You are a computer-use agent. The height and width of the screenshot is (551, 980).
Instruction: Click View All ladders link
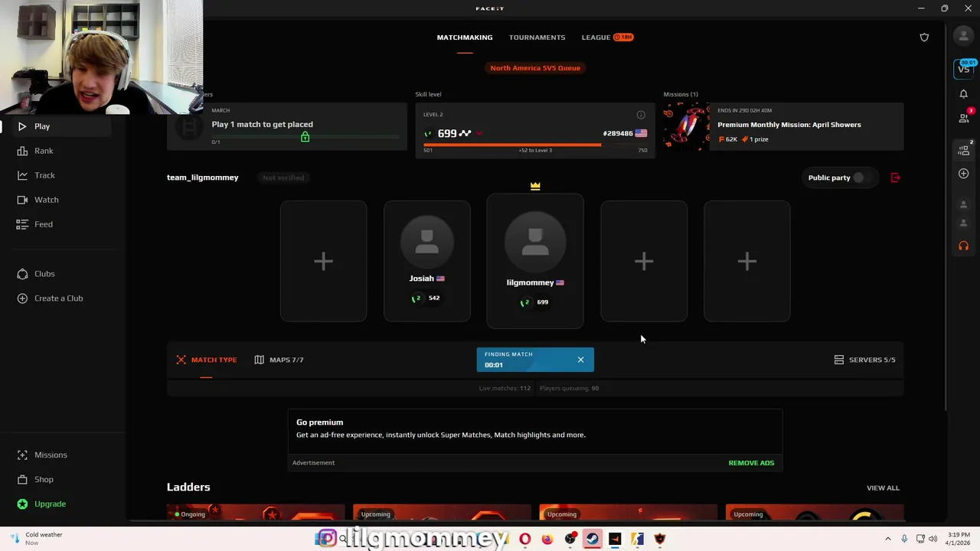tap(883, 487)
